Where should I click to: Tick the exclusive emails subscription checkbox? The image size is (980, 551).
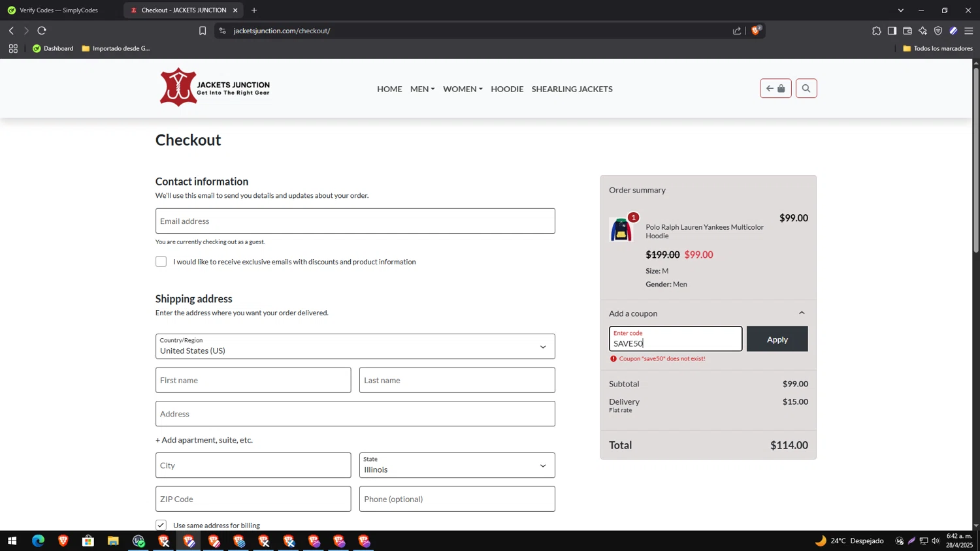161,262
